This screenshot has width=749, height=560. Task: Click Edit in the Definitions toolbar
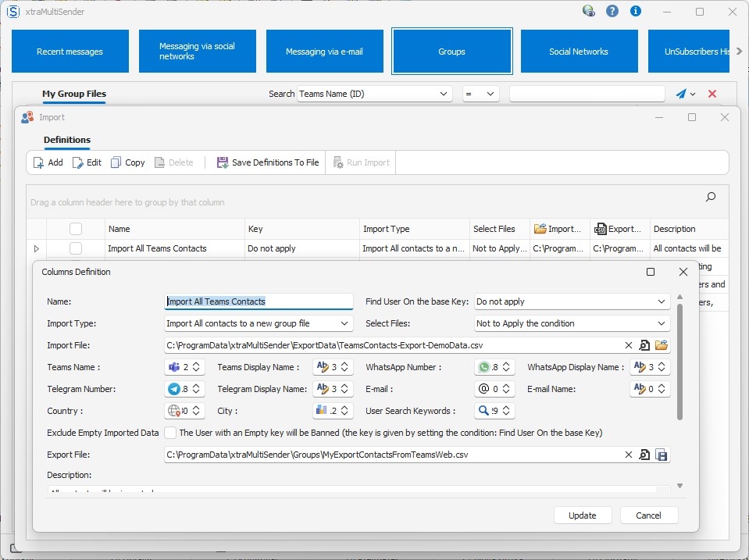coord(87,162)
